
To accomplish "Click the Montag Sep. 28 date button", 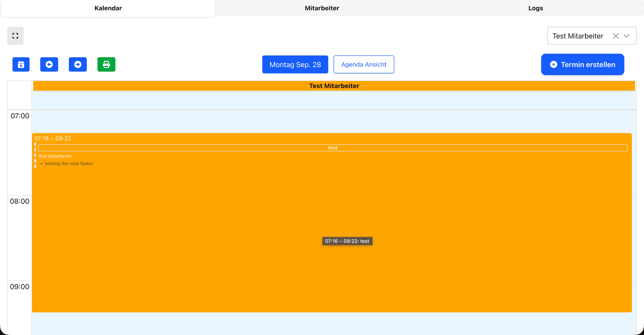I will (295, 64).
